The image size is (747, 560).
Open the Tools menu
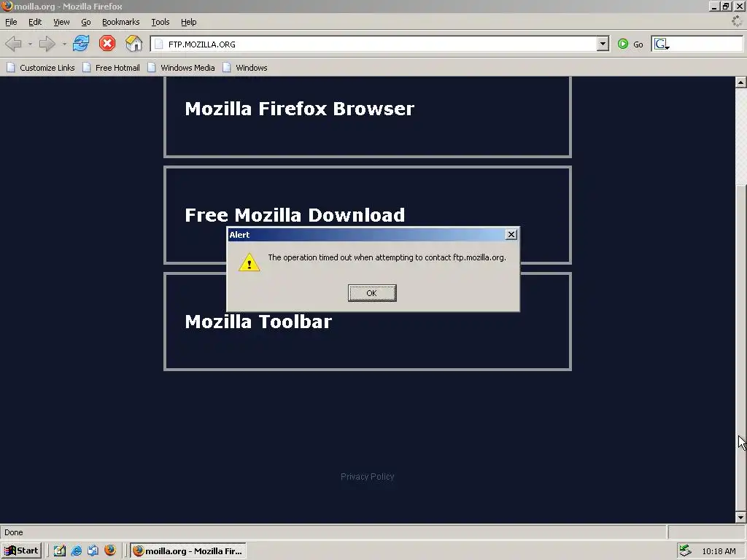click(160, 22)
